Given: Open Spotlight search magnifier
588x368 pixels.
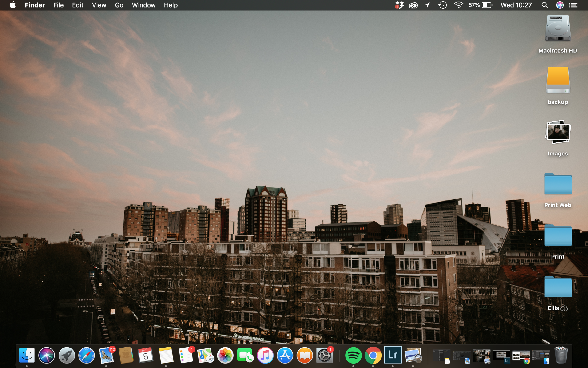Looking at the screenshot, I should point(545,5).
